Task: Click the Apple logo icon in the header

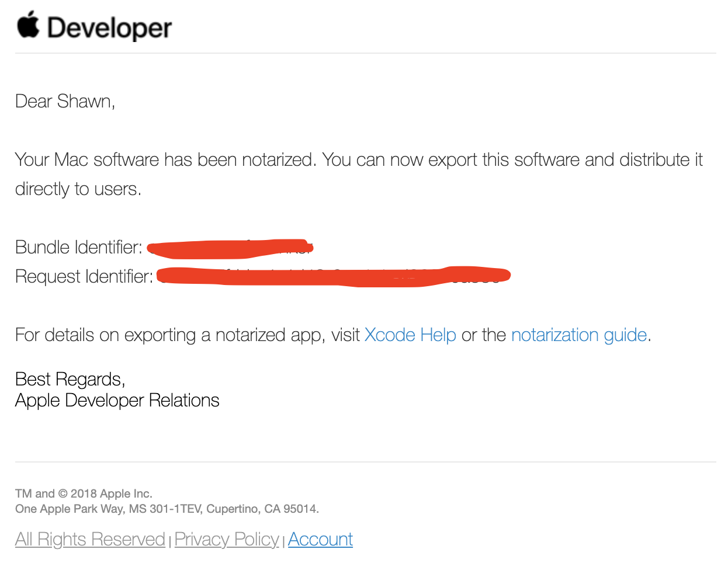Action: [28, 25]
